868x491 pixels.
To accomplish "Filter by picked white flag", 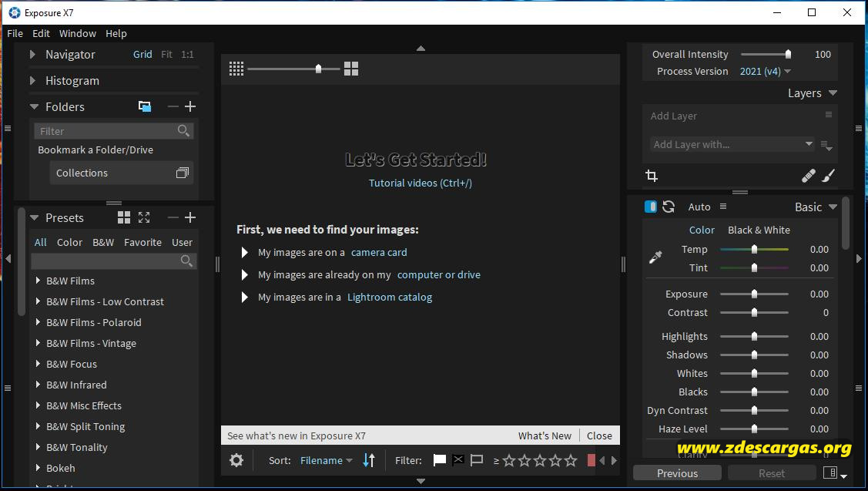I will pos(440,460).
